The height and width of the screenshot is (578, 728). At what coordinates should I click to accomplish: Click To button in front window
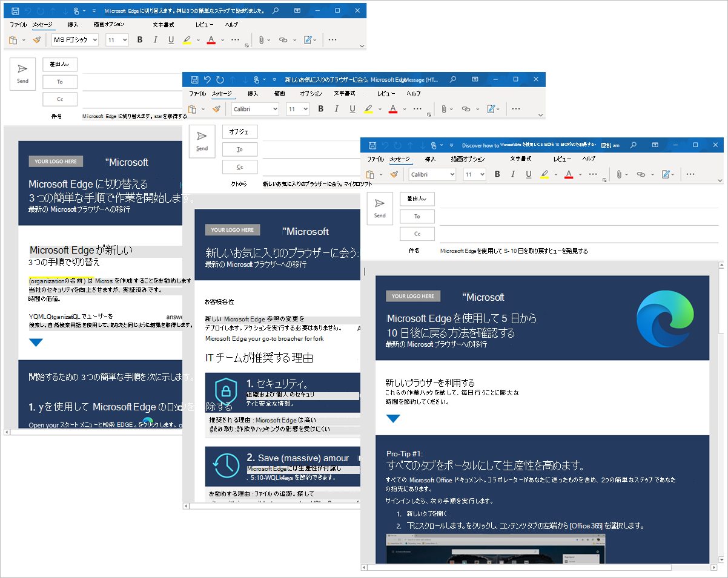click(x=417, y=216)
